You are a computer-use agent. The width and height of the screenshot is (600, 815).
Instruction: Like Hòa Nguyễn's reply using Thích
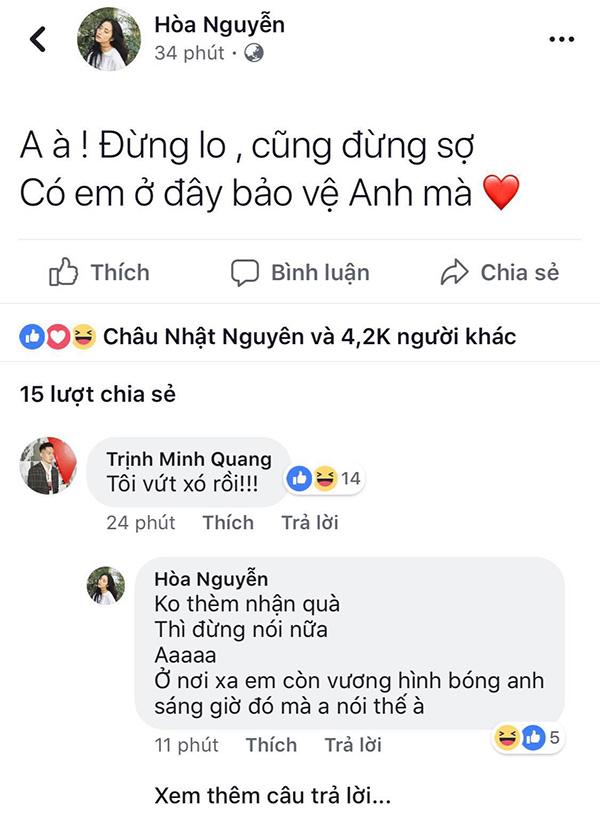click(x=271, y=745)
